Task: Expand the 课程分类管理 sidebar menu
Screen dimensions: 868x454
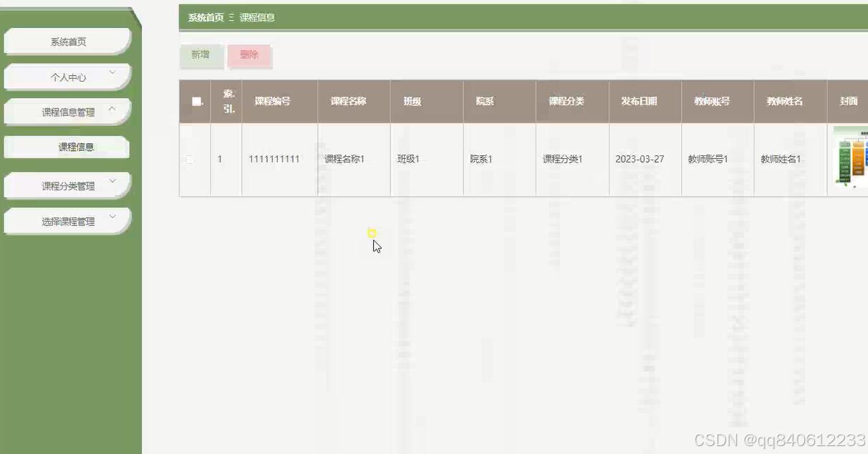Action: coord(67,184)
